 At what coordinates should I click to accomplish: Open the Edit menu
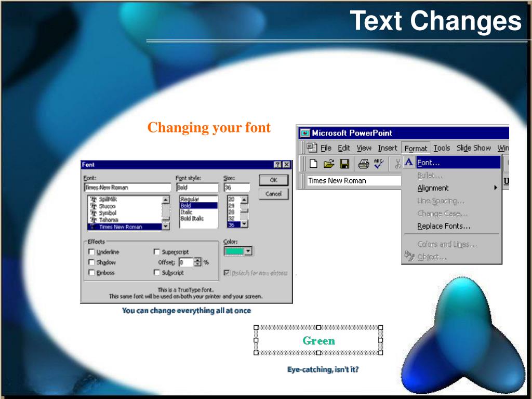click(344, 148)
